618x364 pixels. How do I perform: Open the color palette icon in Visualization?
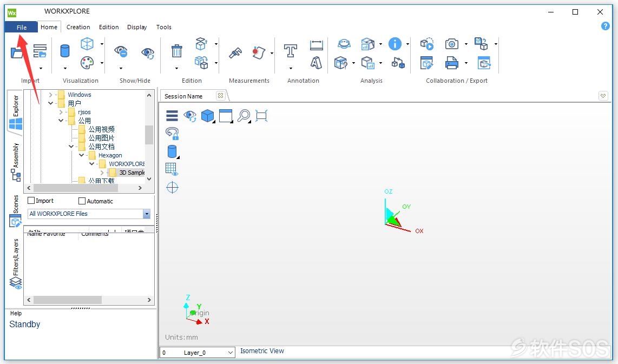pyautogui.click(x=87, y=63)
